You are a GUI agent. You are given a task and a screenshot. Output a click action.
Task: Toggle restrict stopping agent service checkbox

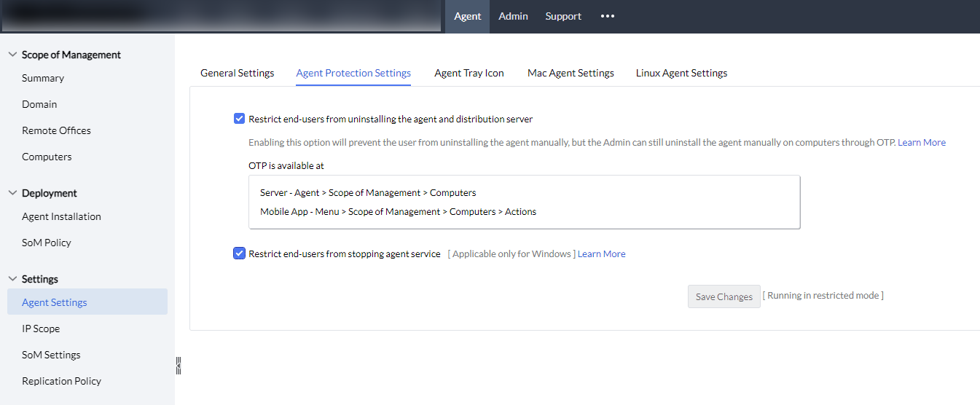pos(239,253)
